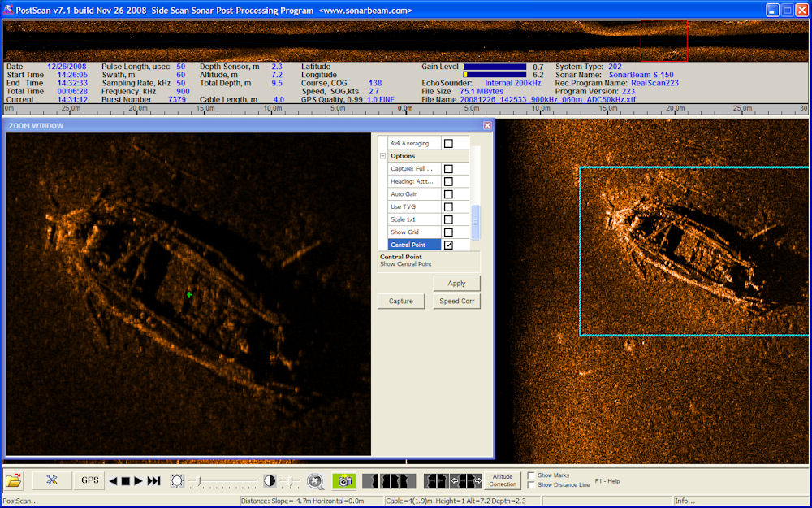Click the GPS toolbar button
Viewport: 812px width, 508px height.
pyautogui.click(x=89, y=480)
